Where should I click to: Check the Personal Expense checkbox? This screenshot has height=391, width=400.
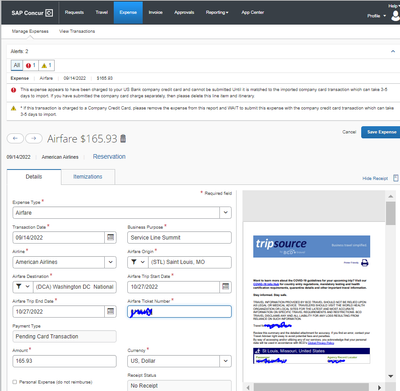[15, 382]
